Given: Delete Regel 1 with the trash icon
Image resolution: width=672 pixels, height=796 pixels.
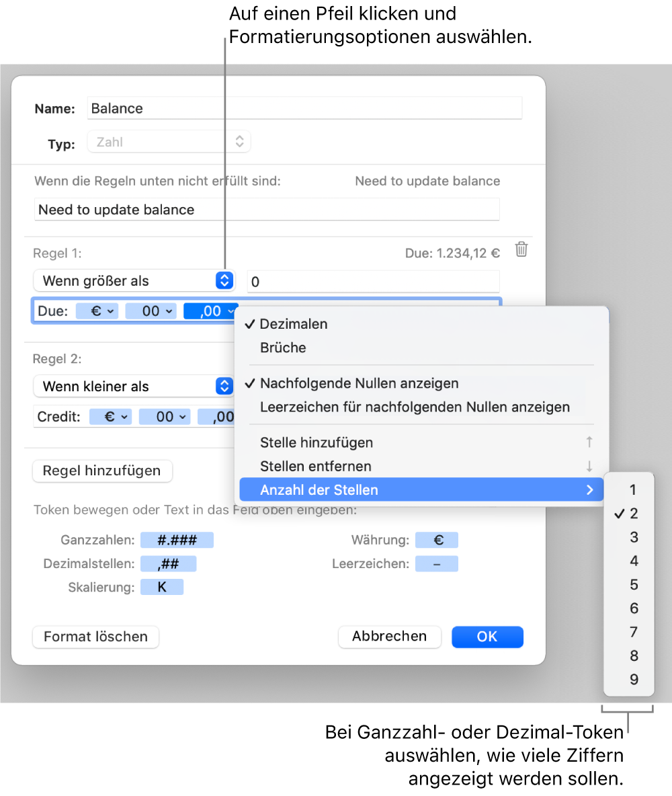Looking at the screenshot, I should pyautogui.click(x=521, y=249).
